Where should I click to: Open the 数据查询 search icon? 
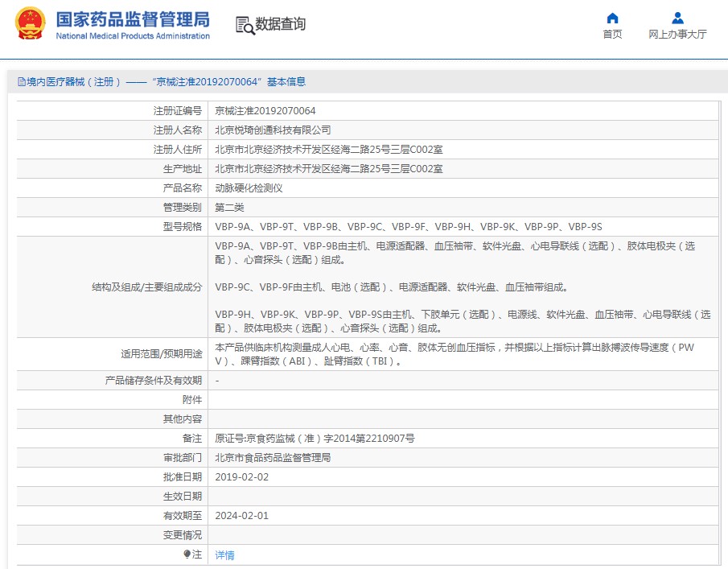[x=245, y=26]
